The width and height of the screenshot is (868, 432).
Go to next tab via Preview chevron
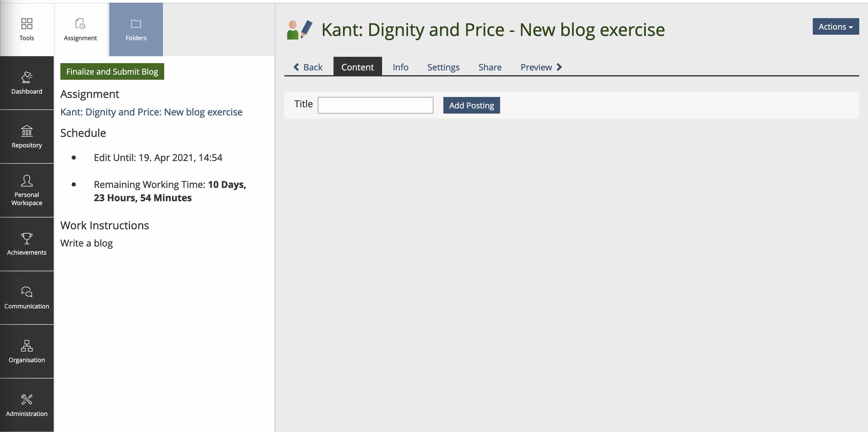pos(559,67)
